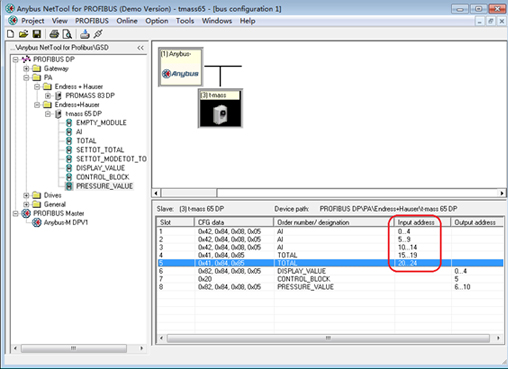Select the SETTOT_MODETOT_TO module in tree
Screen dimensions: 508x369
111,159
